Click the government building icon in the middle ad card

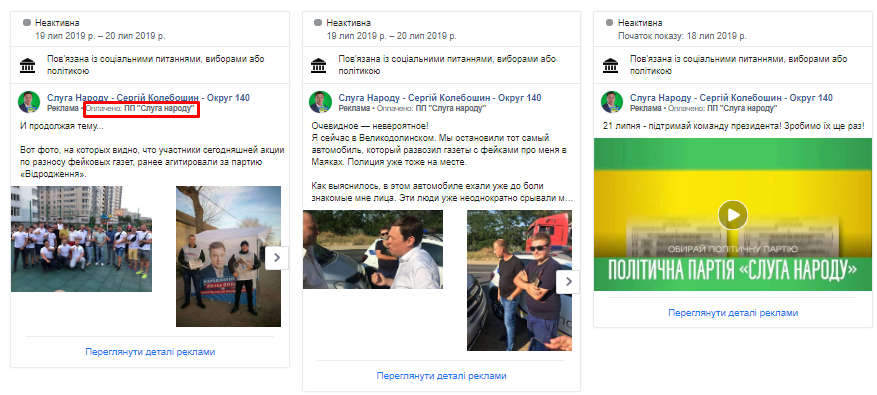[x=318, y=65]
